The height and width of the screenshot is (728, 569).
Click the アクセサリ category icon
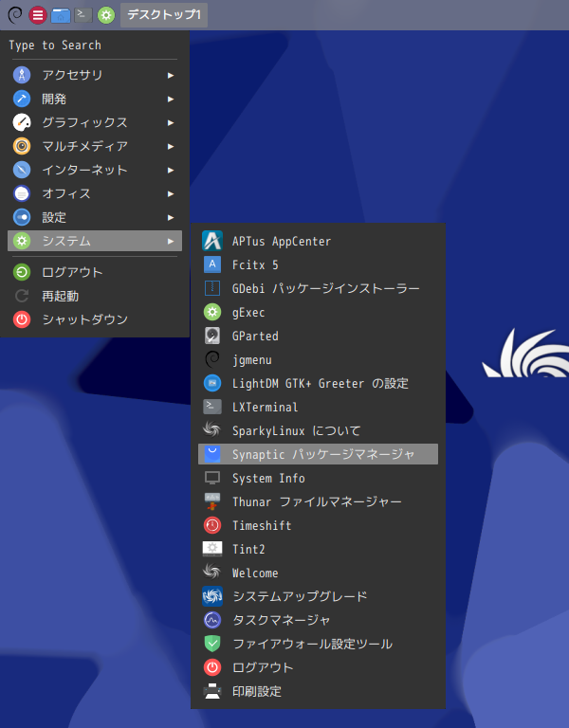coord(22,75)
